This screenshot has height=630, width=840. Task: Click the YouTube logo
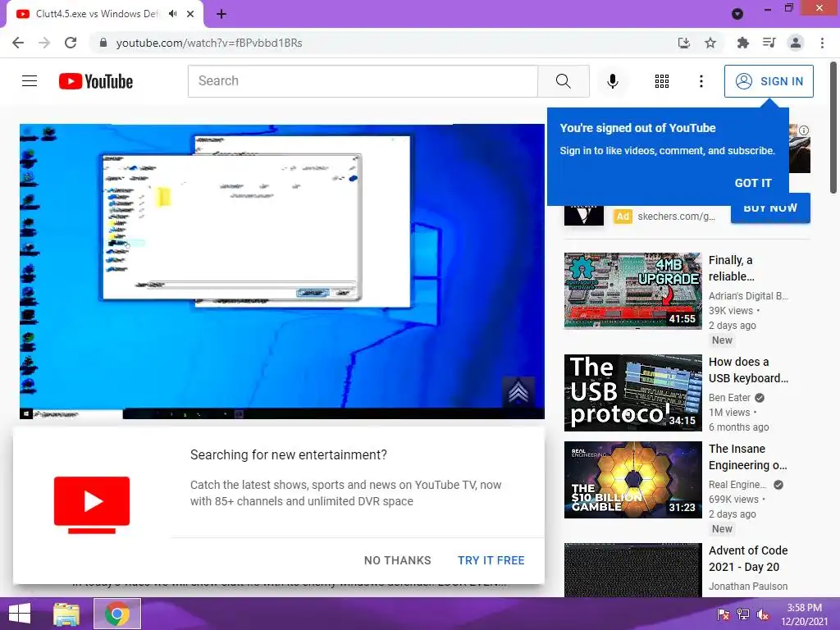(x=96, y=81)
